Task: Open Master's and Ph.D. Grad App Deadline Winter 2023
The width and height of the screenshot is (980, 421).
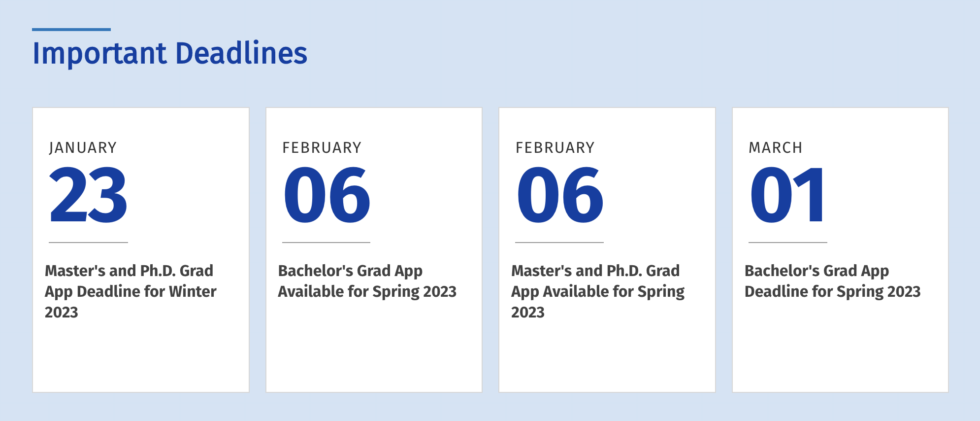Action: coord(131,291)
